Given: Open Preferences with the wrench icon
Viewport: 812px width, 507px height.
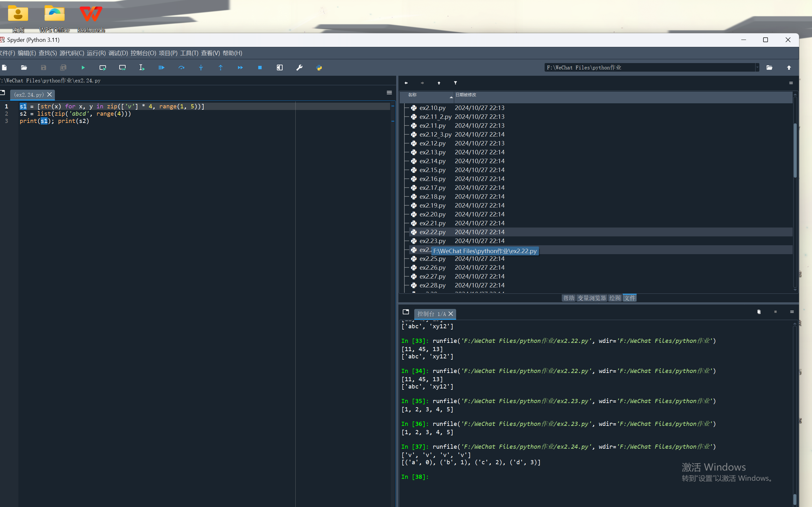Looking at the screenshot, I should (x=299, y=68).
